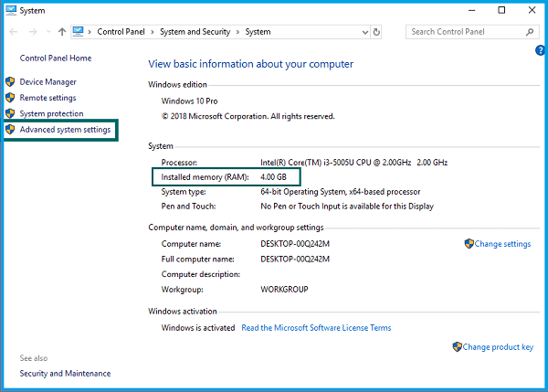Select Control Panel in the breadcrumb
548x392 pixels.
tap(122, 32)
